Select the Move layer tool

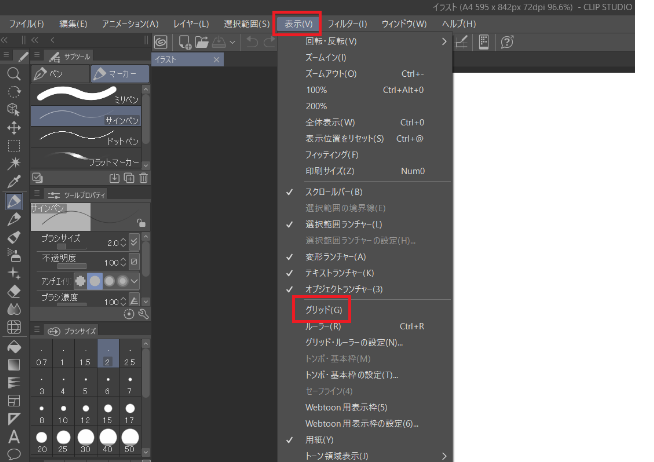tap(14, 128)
